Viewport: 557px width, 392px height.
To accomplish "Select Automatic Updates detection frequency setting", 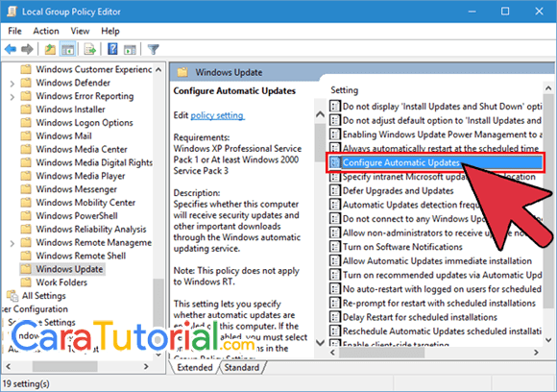I will pos(435,205).
